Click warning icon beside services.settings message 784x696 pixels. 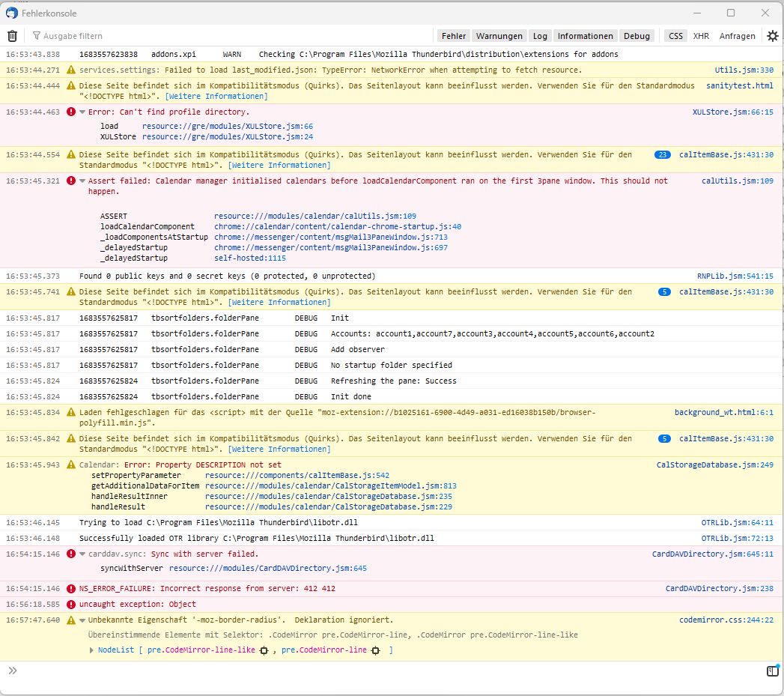tap(71, 70)
